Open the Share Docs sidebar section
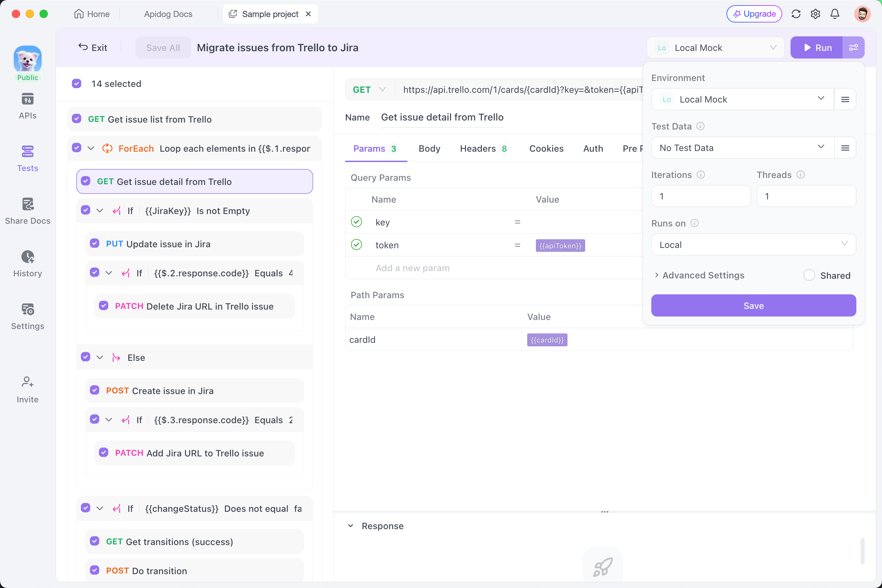 coord(27,211)
